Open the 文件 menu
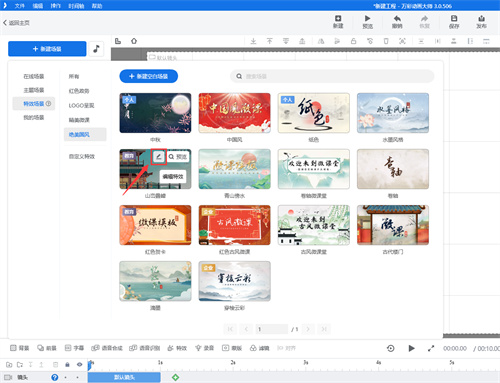The image size is (500, 383). coord(20,6)
